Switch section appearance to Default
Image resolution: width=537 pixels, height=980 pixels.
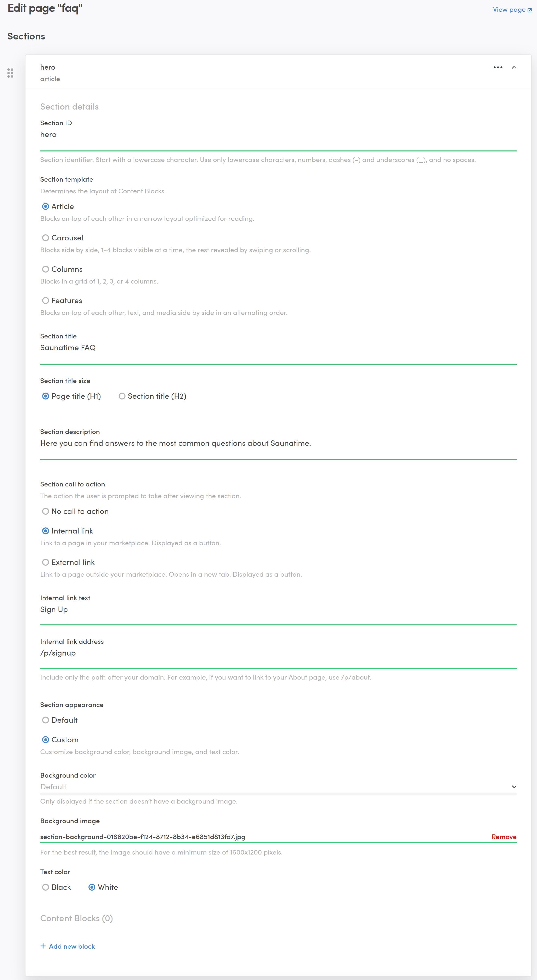46,720
